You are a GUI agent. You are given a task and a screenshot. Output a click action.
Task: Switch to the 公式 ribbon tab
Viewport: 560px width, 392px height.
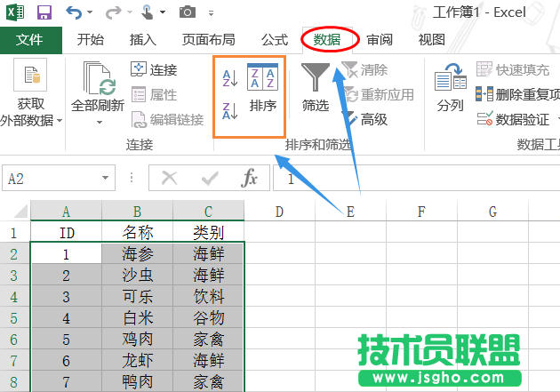pos(275,40)
